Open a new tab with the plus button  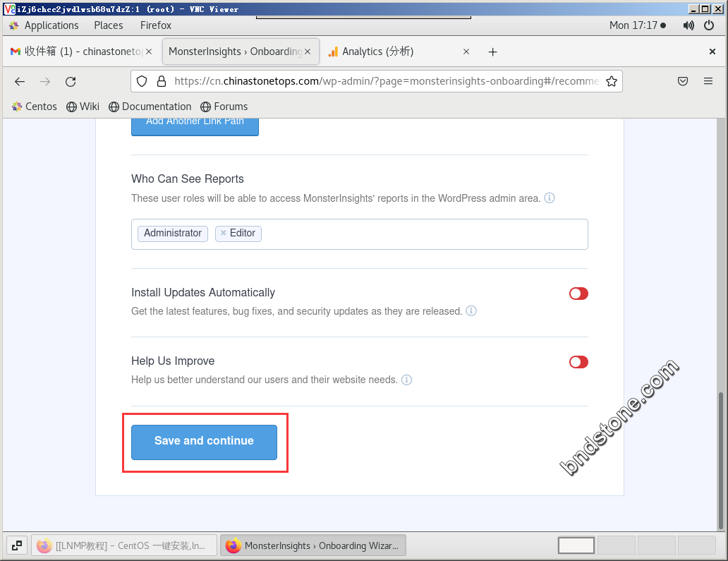tap(492, 52)
